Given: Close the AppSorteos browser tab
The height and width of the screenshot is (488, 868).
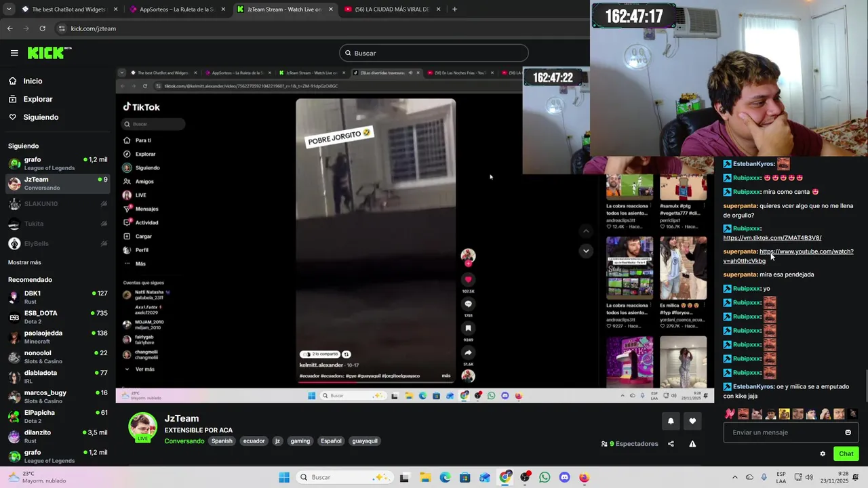Looking at the screenshot, I should (x=223, y=9).
